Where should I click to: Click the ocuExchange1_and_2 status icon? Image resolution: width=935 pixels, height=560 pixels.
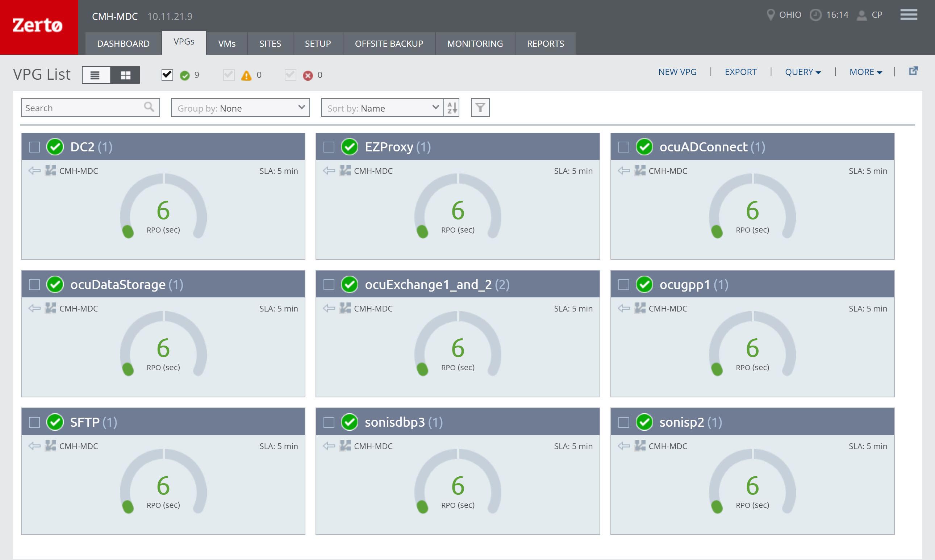pos(349,284)
